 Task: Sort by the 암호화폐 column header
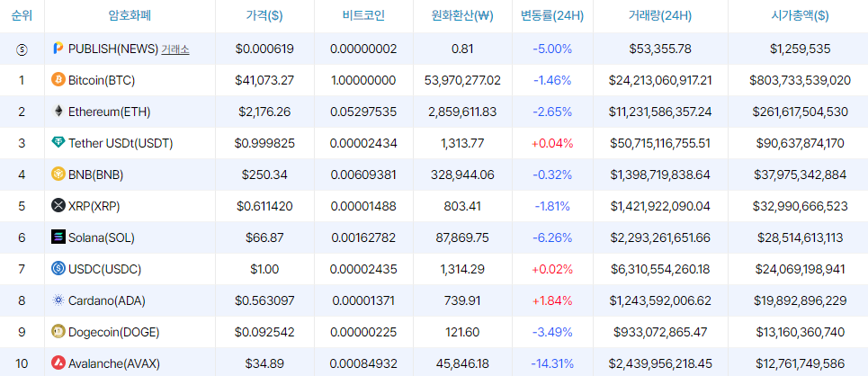click(x=130, y=15)
